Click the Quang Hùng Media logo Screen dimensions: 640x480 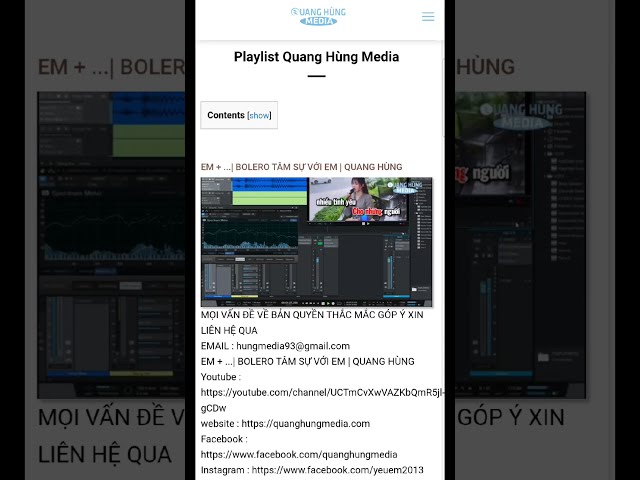point(318,16)
